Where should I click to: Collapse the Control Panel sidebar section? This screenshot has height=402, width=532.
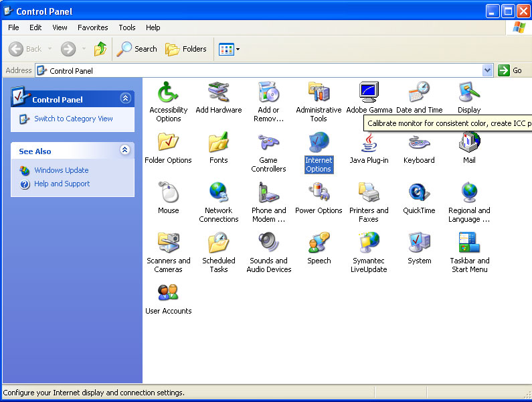(126, 98)
